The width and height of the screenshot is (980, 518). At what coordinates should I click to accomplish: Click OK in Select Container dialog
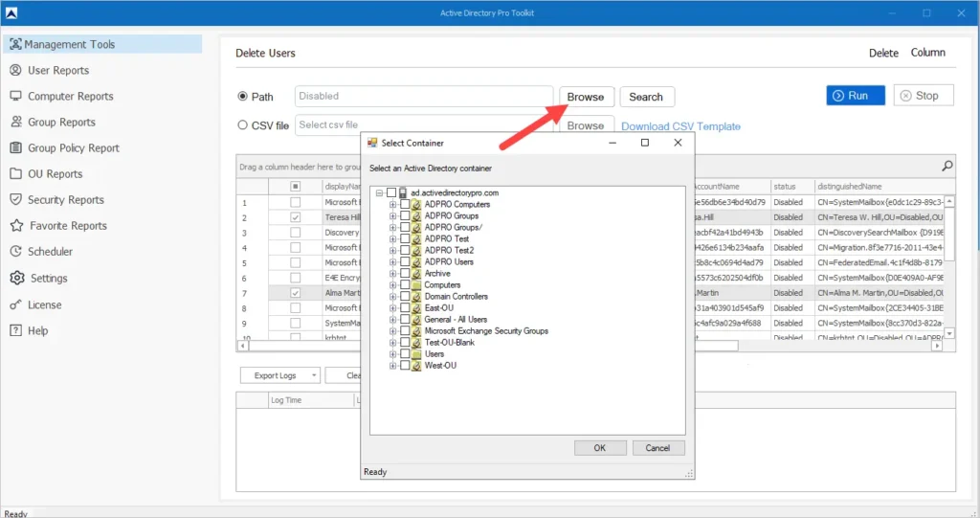point(600,448)
